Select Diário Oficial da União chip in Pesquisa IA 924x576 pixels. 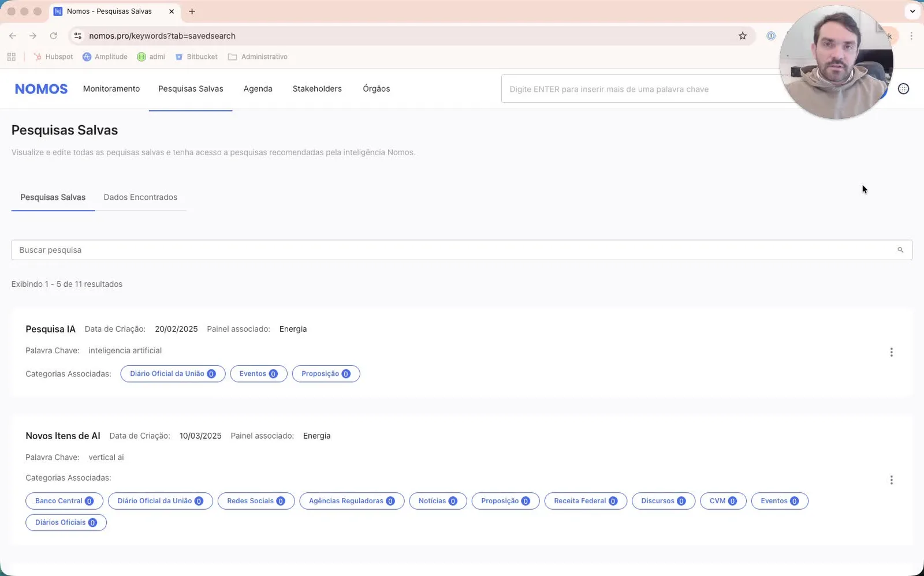(x=173, y=374)
